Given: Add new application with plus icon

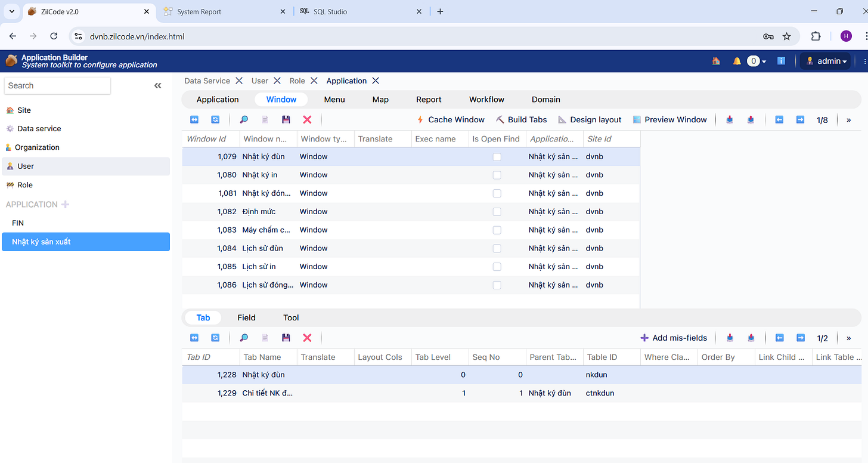Looking at the screenshot, I should point(66,204).
